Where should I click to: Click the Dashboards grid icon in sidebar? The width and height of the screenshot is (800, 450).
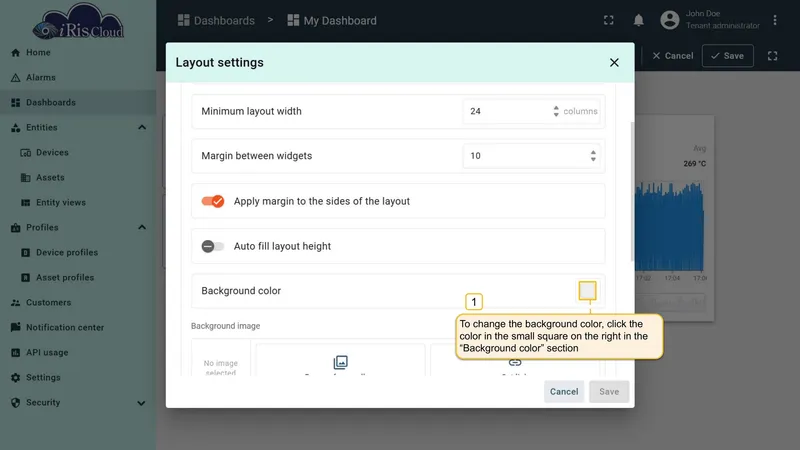[15, 103]
